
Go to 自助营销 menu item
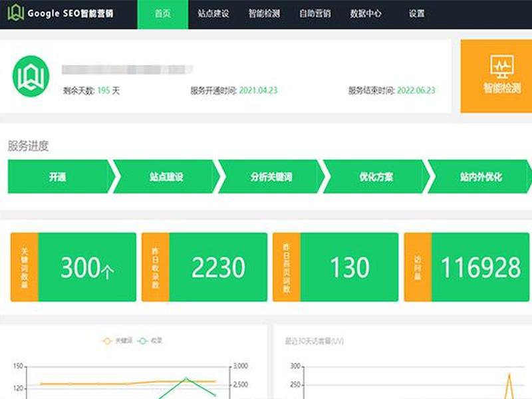coord(315,13)
